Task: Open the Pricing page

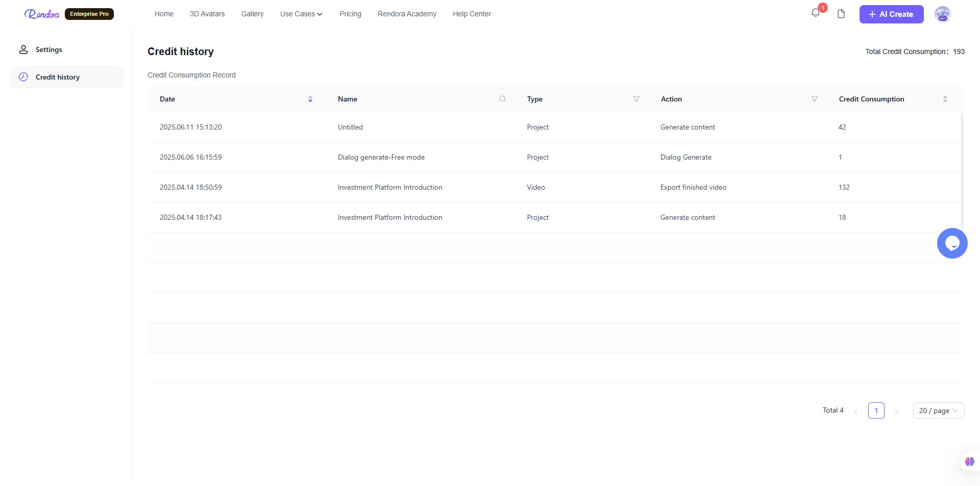Action: pyautogui.click(x=350, y=14)
